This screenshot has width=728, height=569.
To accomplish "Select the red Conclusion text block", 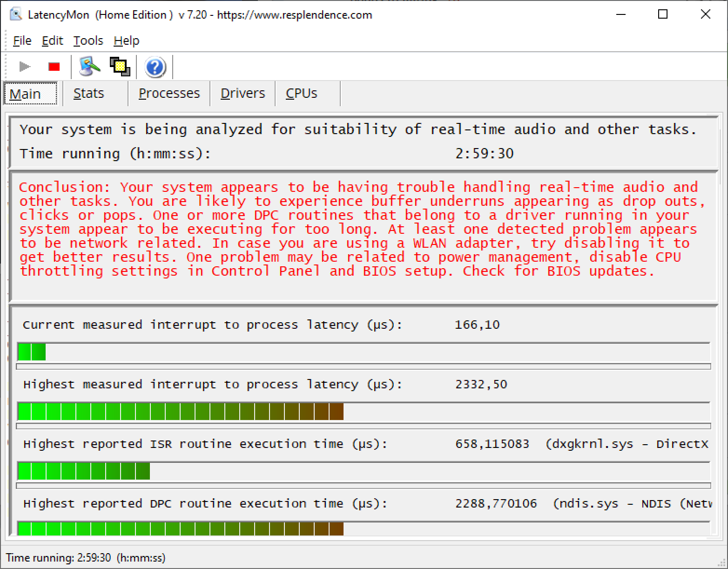I will 362,229.
